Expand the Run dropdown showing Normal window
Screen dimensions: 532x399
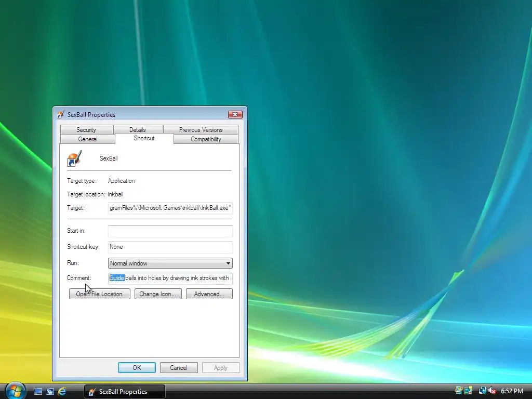point(170,263)
